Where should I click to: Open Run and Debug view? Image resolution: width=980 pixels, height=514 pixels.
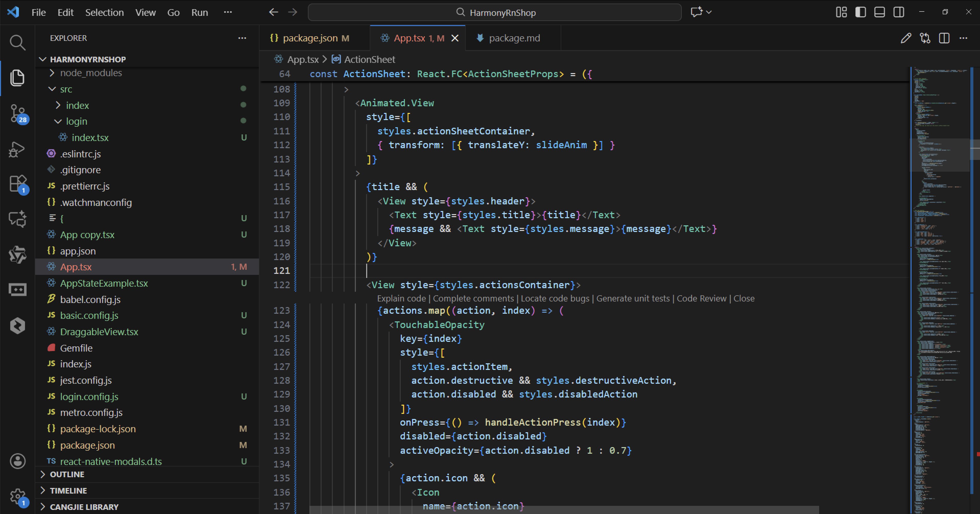click(17, 149)
